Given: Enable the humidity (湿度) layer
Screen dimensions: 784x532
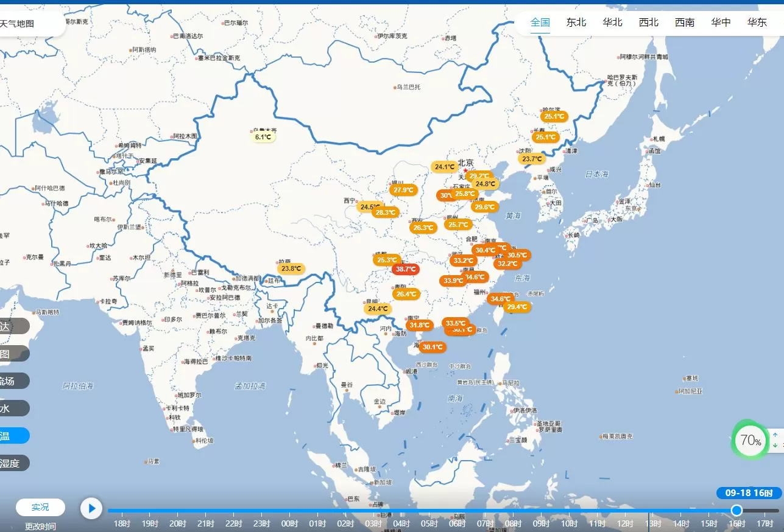Looking at the screenshot, I should [x=12, y=463].
